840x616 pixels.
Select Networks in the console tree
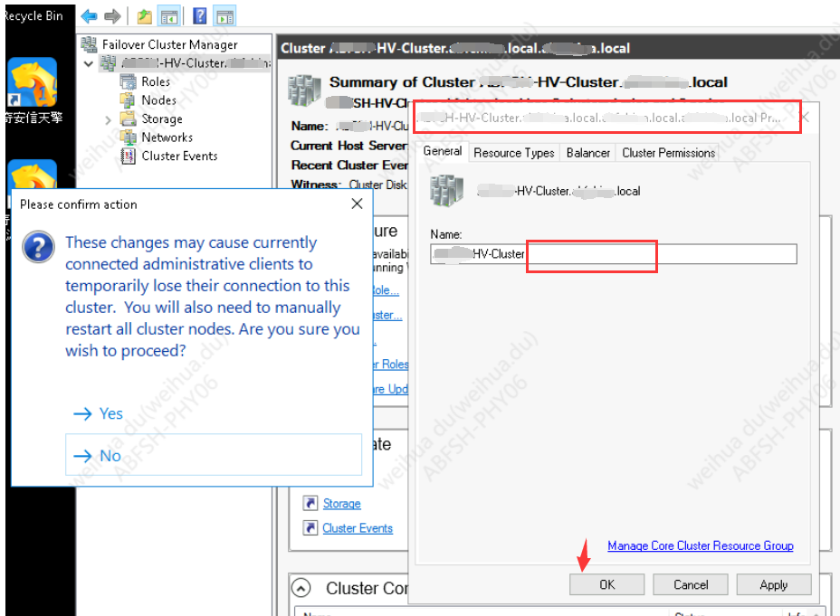[167, 137]
